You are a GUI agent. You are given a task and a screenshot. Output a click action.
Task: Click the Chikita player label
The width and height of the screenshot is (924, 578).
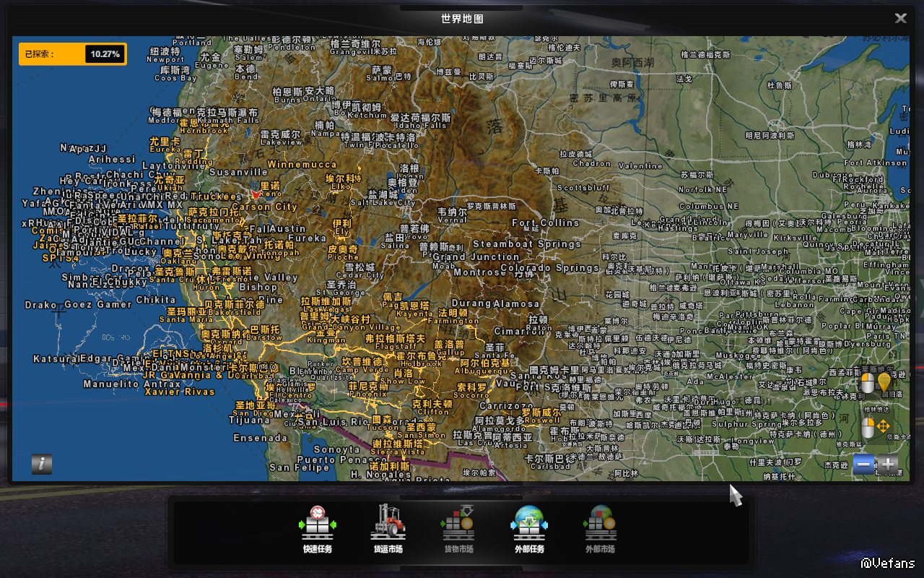155,300
